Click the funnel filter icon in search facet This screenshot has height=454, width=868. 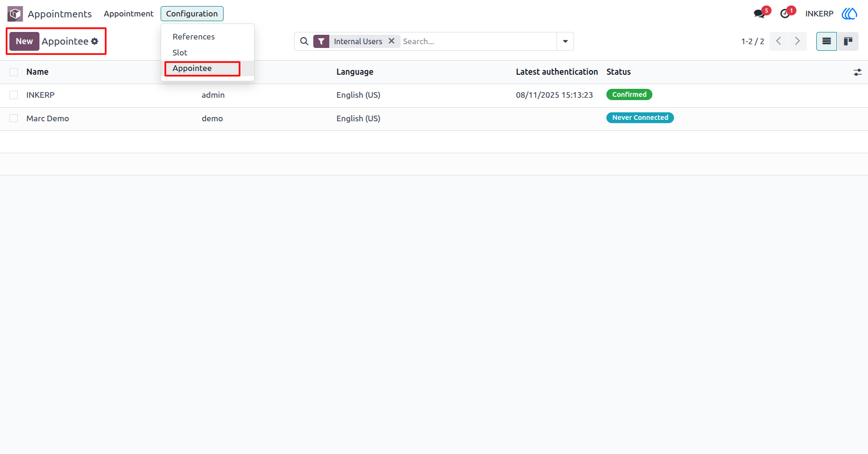[321, 41]
